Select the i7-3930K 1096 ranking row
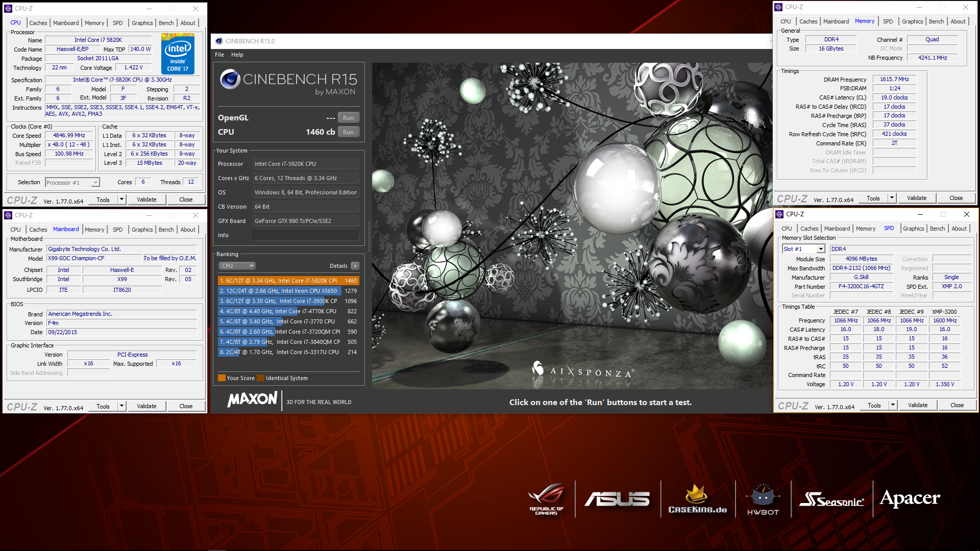Screen dimensions: 980x551 pyautogui.click(x=288, y=301)
